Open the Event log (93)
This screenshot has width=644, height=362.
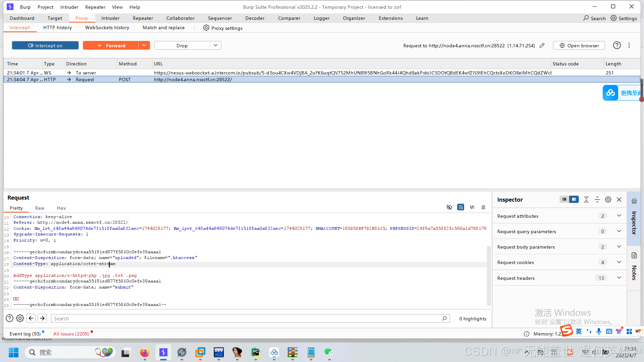point(25,334)
